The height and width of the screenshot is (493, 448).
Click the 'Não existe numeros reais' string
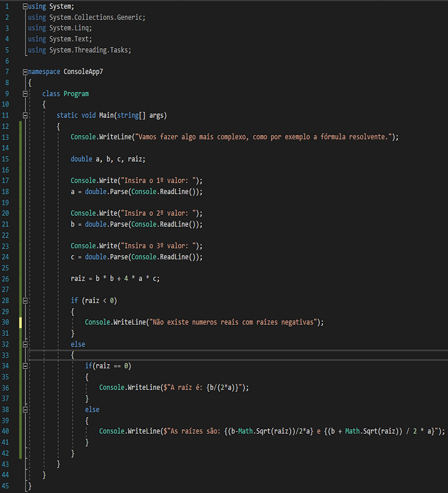[x=233, y=323]
